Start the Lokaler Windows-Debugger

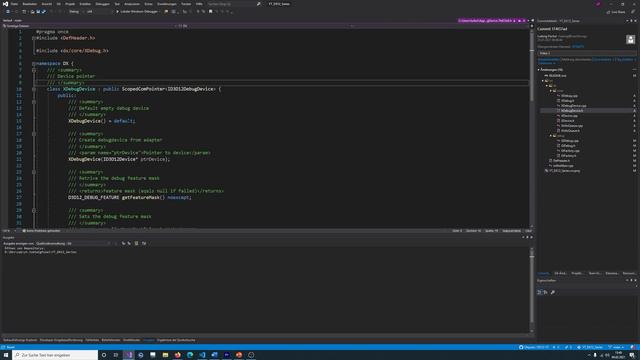click(138, 11)
